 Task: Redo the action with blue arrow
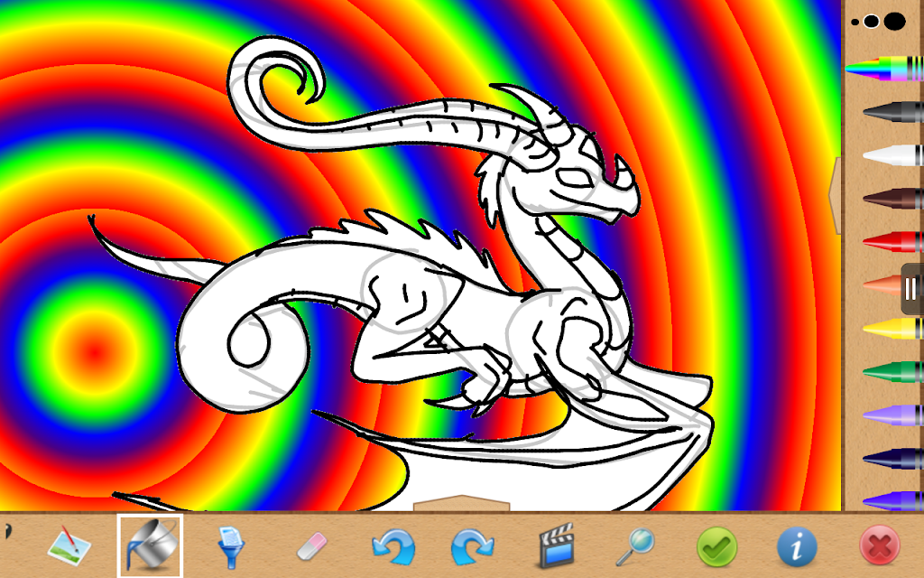coord(472,546)
